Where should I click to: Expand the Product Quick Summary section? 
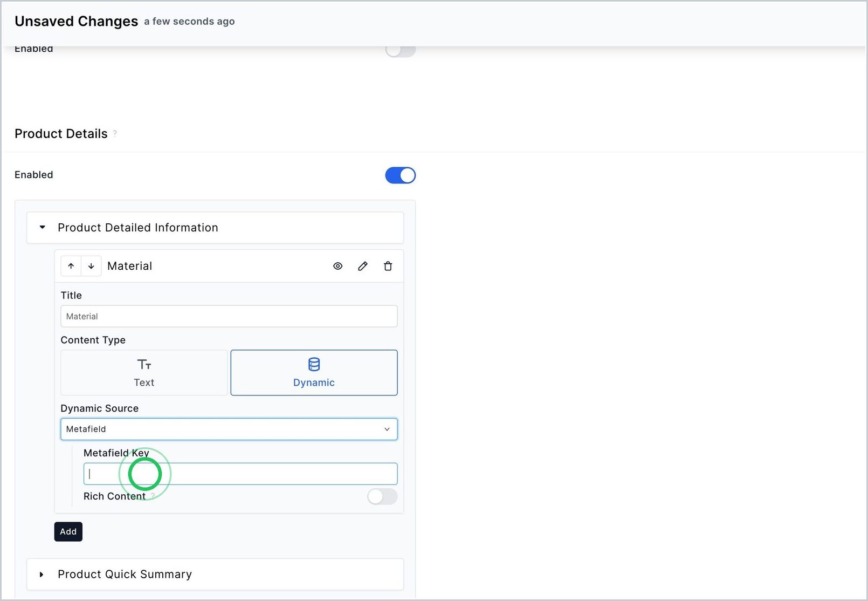(215, 575)
